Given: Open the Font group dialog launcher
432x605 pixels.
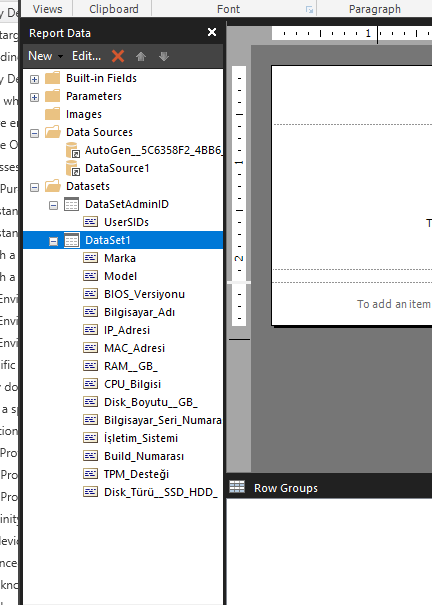Looking at the screenshot, I should click(309, 9).
